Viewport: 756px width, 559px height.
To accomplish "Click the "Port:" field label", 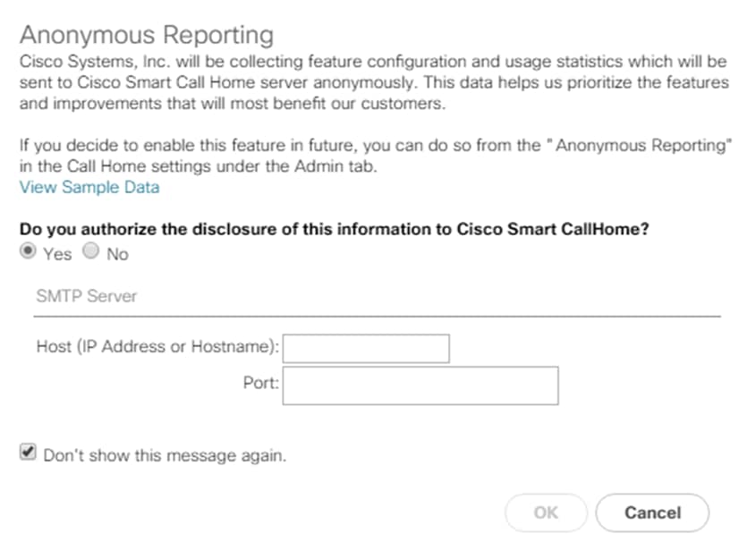I will pos(261,383).
